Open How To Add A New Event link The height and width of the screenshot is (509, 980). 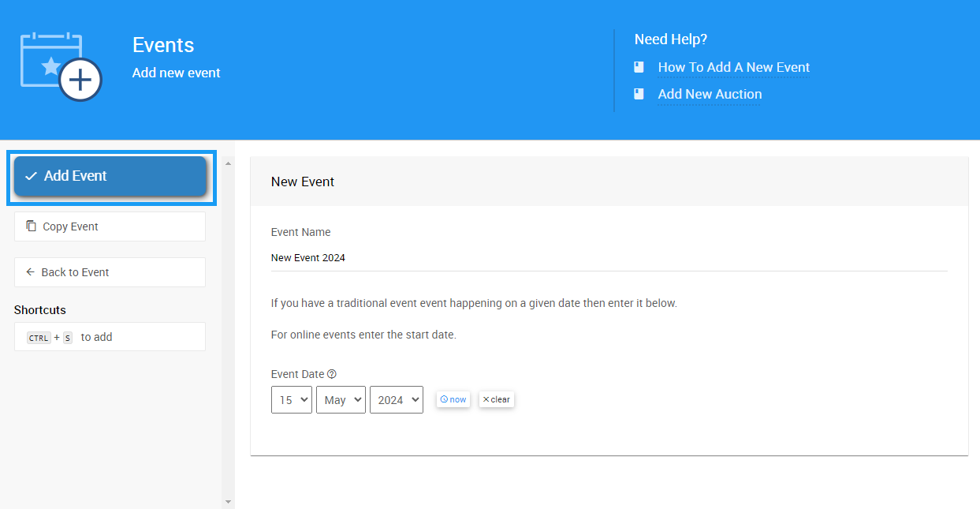point(733,68)
